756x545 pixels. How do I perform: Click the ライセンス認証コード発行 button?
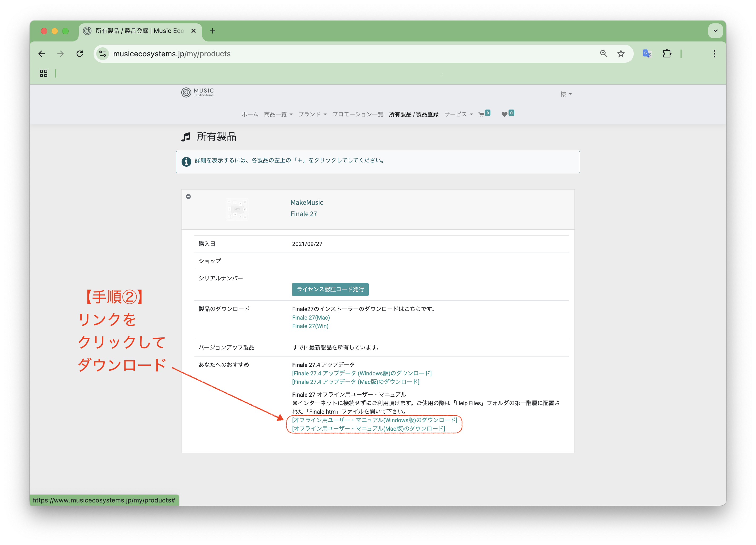(330, 289)
